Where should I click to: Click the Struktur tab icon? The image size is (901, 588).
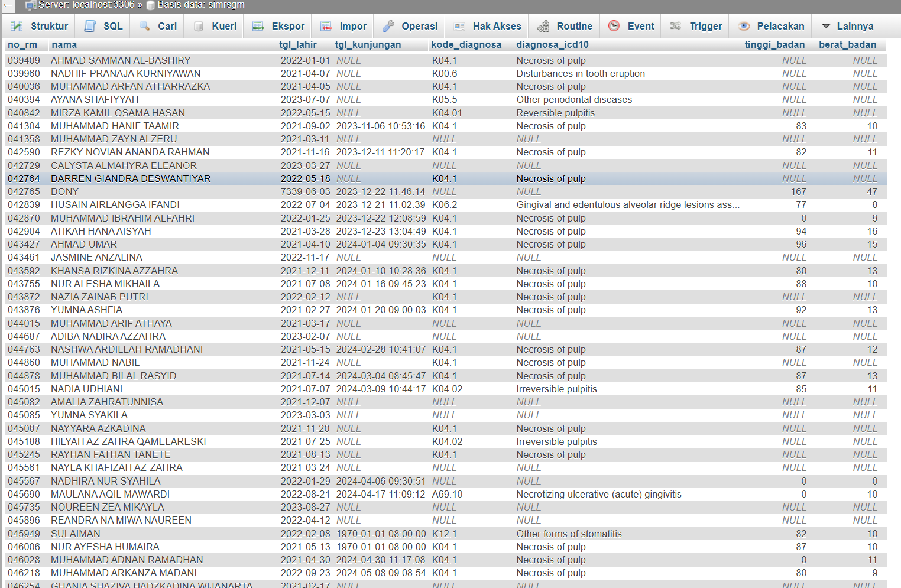point(17,26)
